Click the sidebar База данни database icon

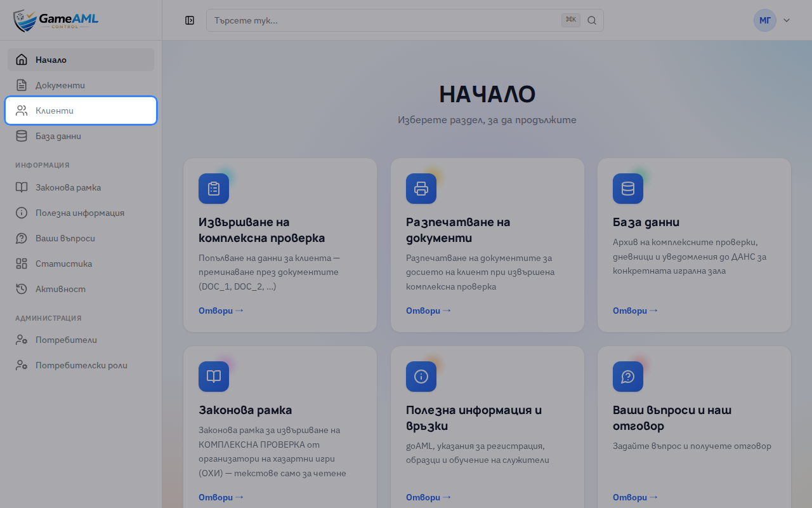22,136
